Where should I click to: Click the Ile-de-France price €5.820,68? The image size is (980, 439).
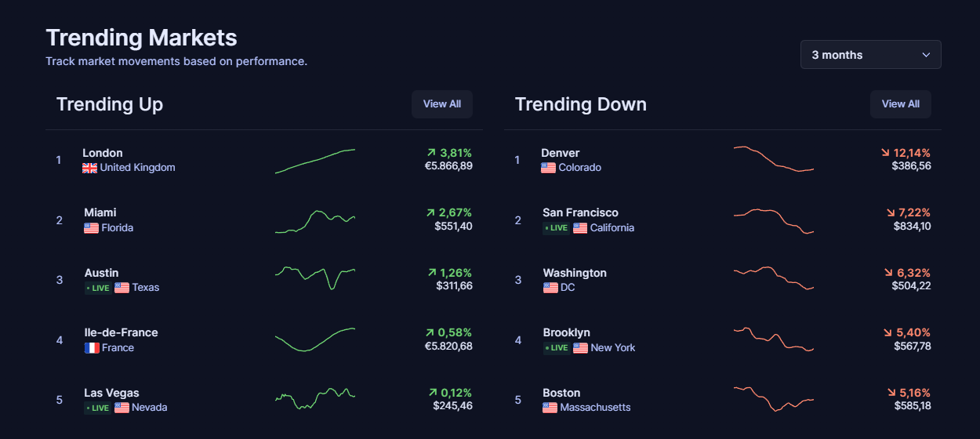448,346
